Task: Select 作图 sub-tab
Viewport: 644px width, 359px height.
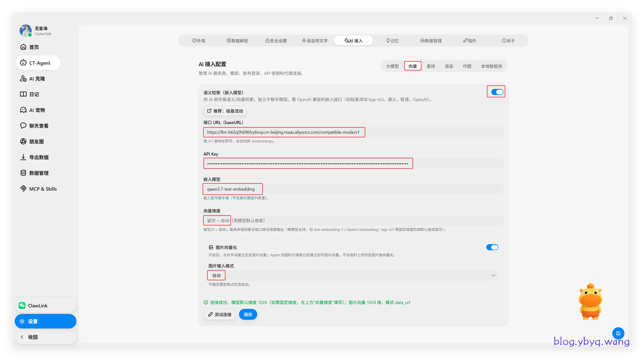Action: pos(467,66)
